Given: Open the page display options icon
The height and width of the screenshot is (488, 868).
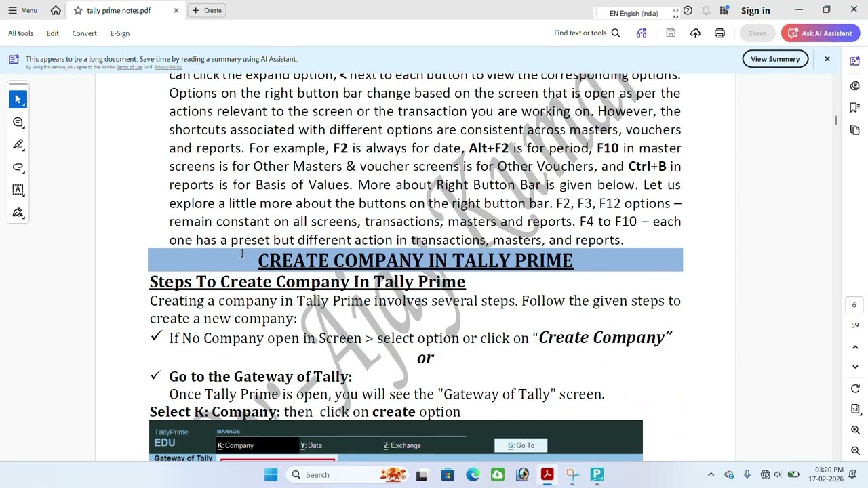Looking at the screenshot, I should coord(855,409).
